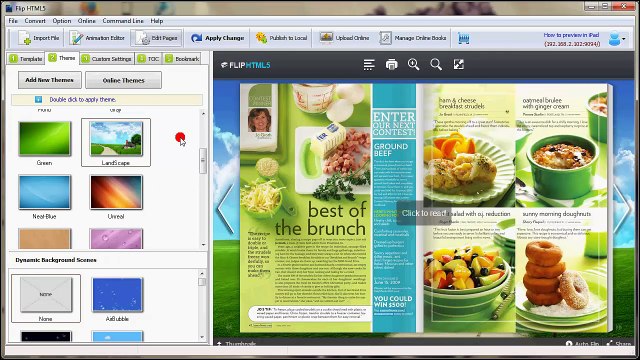The width and height of the screenshot is (640, 360).
Task: Click the info icon beside apply theme hint
Action: [x=38, y=99]
